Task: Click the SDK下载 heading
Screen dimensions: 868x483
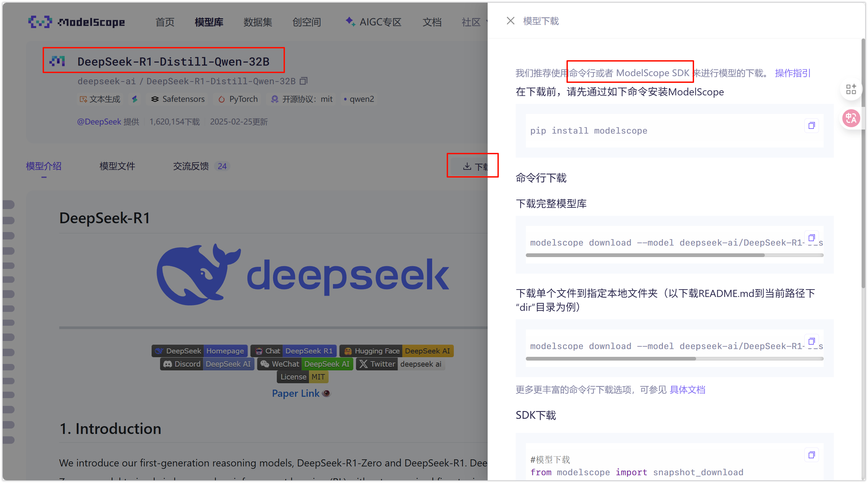Action: click(536, 415)
